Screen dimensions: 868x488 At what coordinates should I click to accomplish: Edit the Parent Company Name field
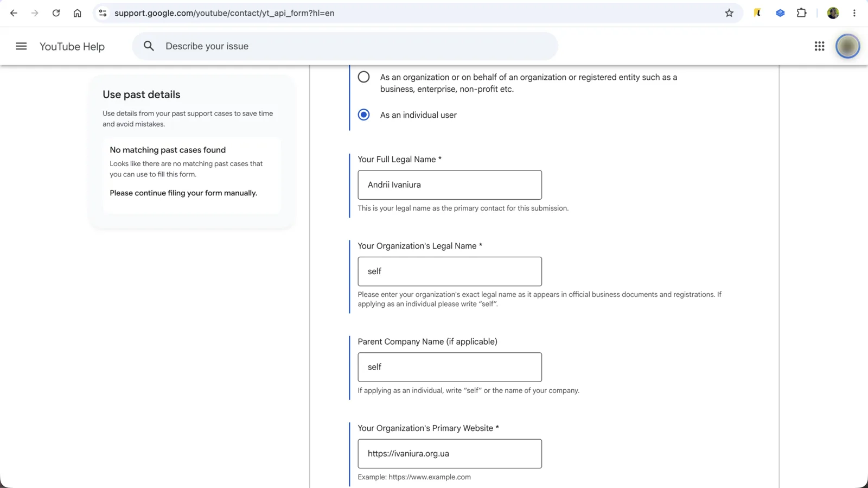pyautogui.click(x=450, y=367)
